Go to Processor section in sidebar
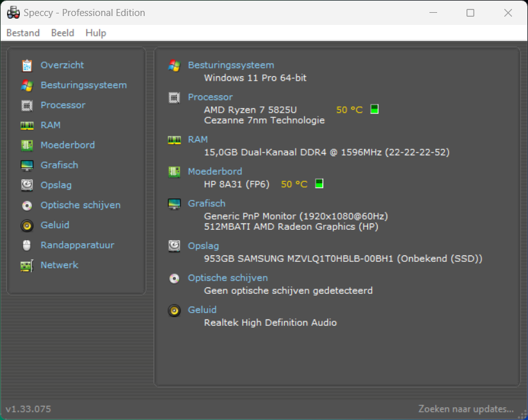The width and height of the screenshot is (528, 420). coord(63,105)
